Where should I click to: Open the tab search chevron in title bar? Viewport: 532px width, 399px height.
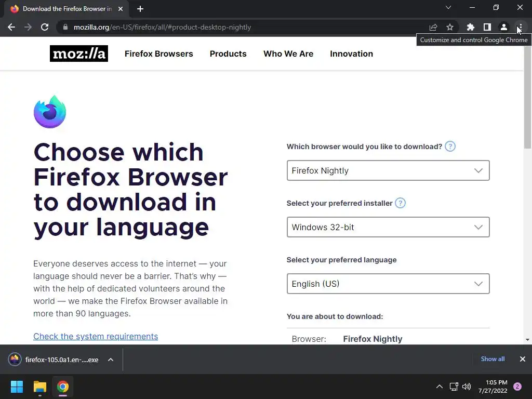coord(448,7)
